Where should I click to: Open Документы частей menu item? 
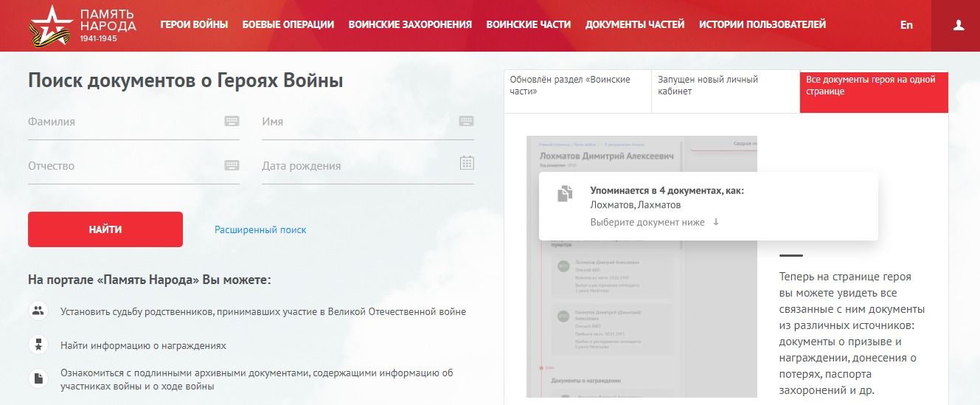[x=634, y=24]
